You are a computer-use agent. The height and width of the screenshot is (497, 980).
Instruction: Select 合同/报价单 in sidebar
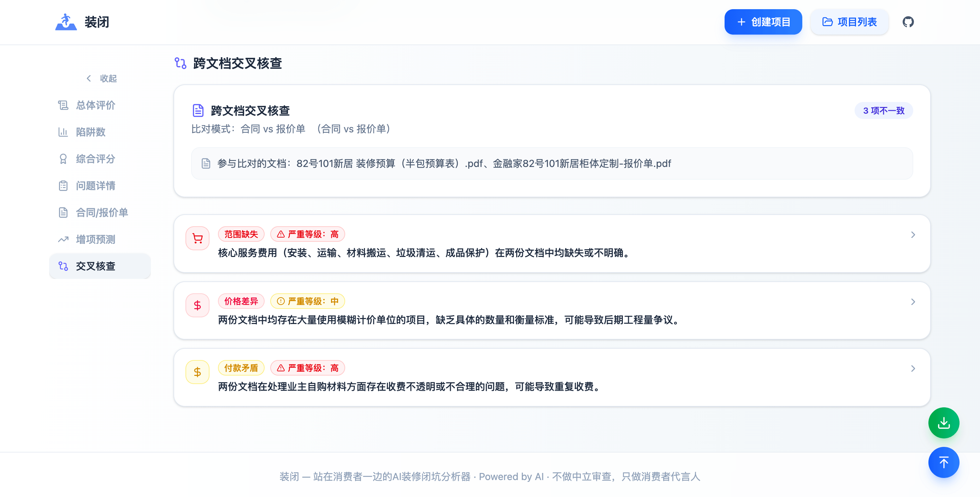[x=100, y=212]
